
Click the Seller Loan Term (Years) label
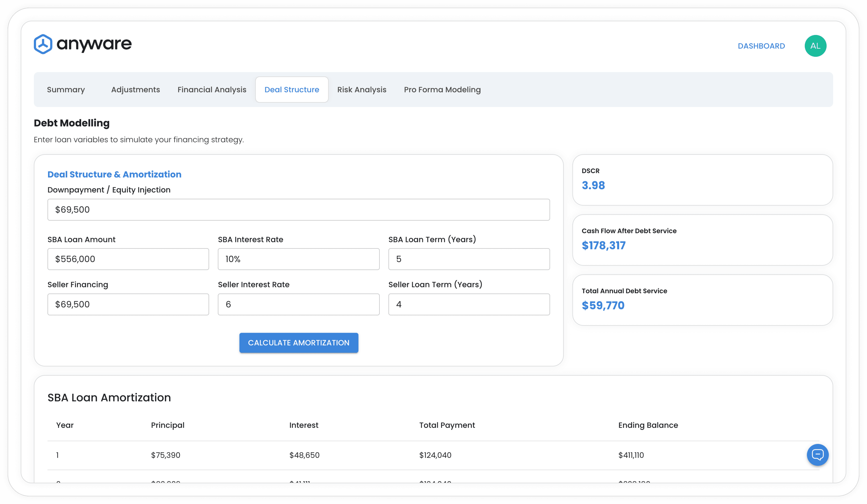435,284
